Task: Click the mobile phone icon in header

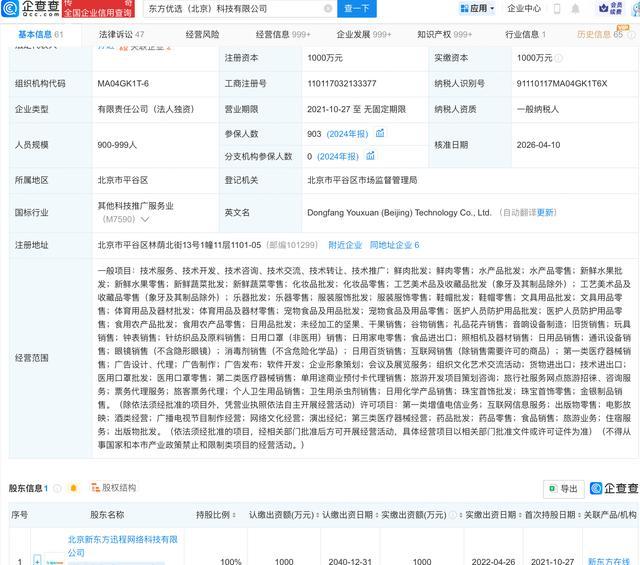Action: [x=557, y=9]
